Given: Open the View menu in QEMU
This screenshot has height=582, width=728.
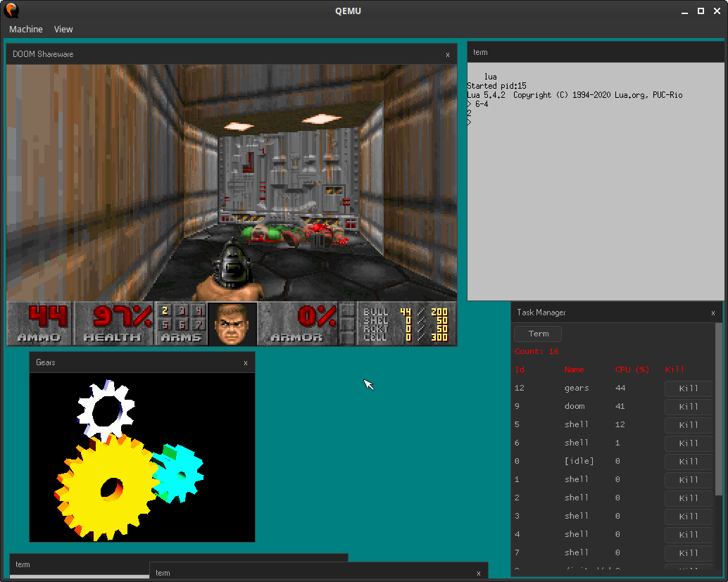Looking at the screenshot, I should point(63,30).
